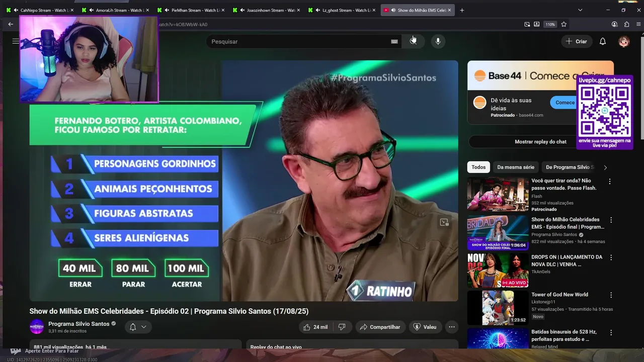Image resolution: width=644 pixels, height=362 pixels.
Task: Open the YouTube hamburger guide menu
Action: (16, 41)
